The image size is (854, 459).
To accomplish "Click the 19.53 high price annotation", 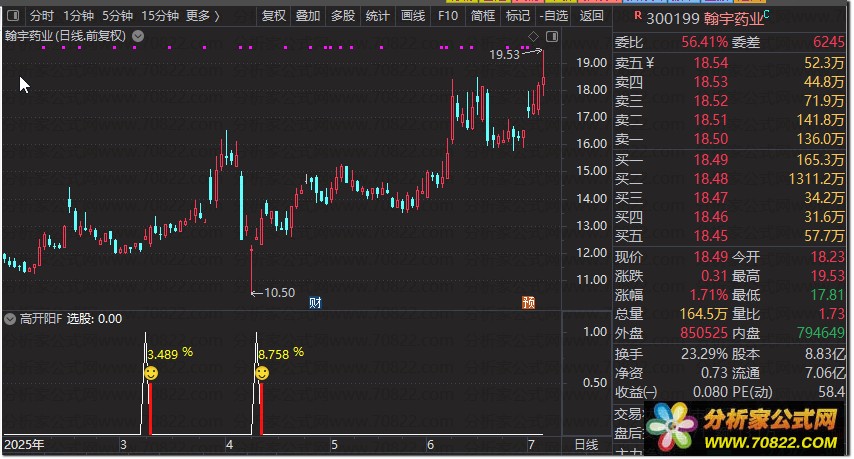I will (x=504, y=54).
